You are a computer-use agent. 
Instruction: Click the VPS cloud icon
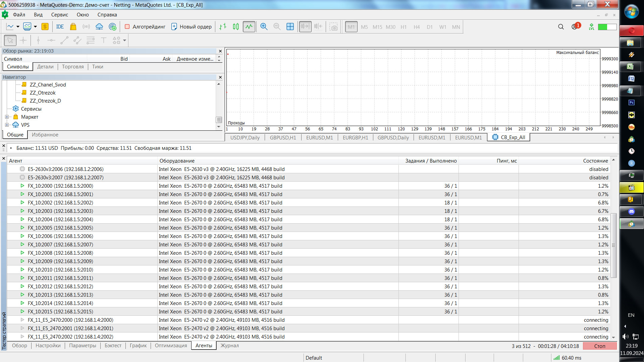coord(99,27)
